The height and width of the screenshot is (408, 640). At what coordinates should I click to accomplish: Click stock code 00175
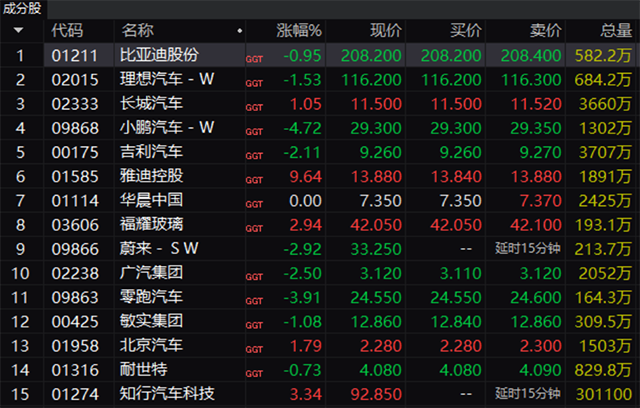tap(75, 153)
